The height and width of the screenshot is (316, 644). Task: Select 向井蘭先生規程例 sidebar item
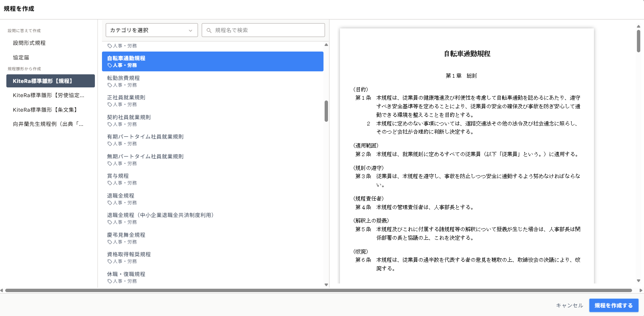[50, 124]
